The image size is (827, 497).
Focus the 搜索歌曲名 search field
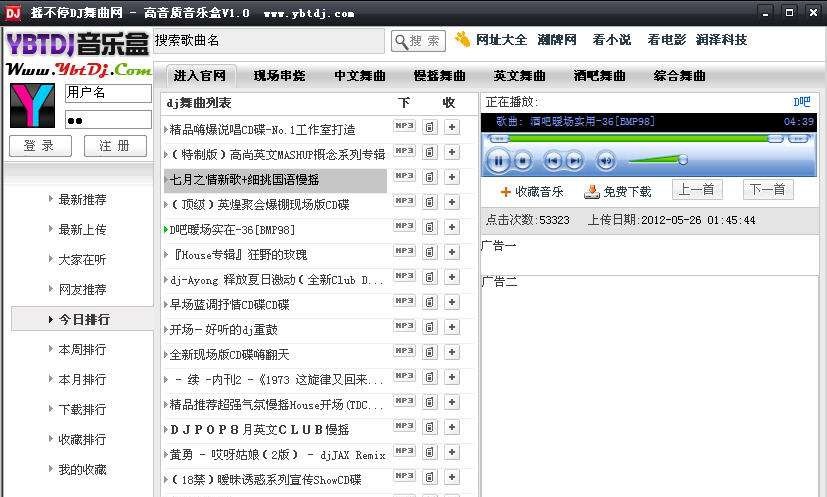coord(269,41)
